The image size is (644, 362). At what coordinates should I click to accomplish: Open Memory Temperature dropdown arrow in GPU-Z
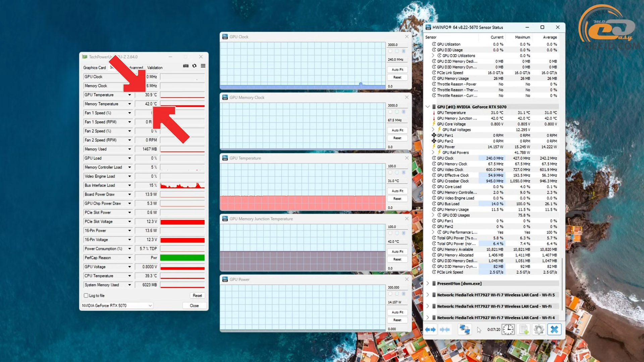129,104
